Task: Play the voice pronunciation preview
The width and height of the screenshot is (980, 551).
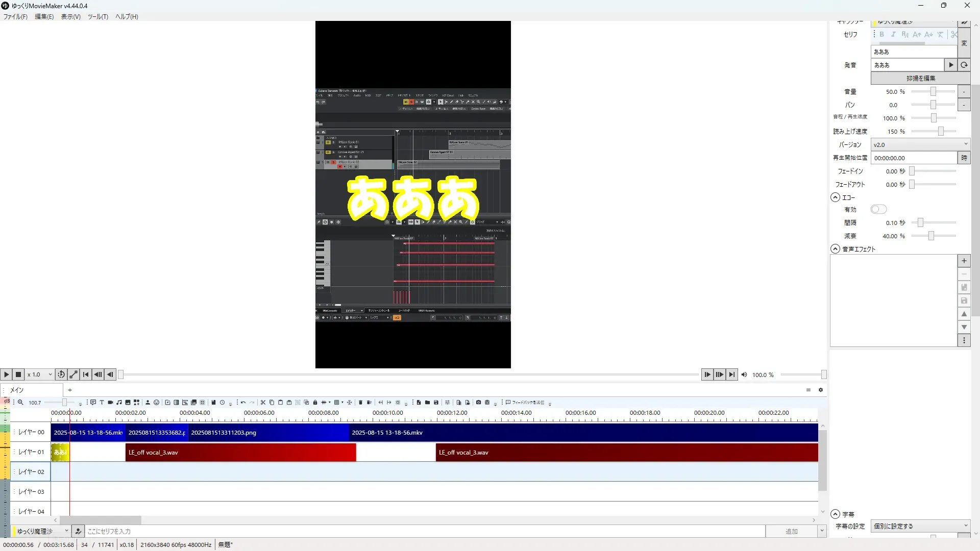Action: click(x=950, y=65)
